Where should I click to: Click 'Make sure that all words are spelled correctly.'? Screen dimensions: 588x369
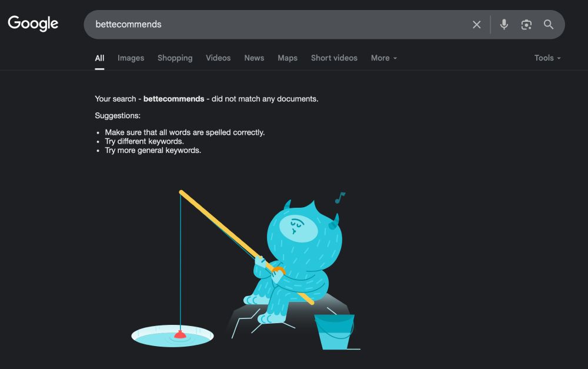point(185,132)
